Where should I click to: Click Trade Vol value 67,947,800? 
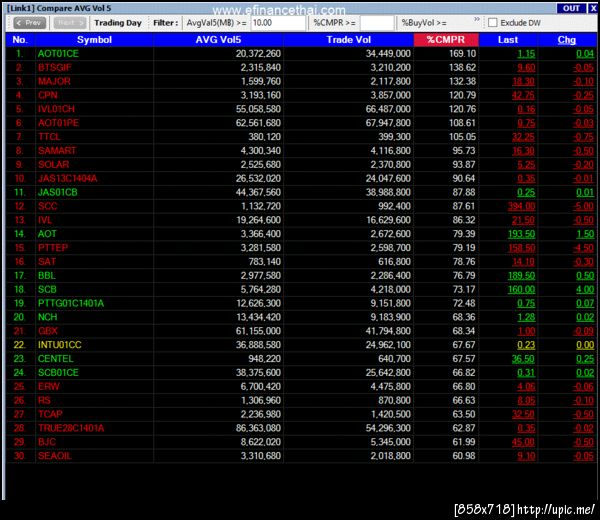(x=388, y=123)
